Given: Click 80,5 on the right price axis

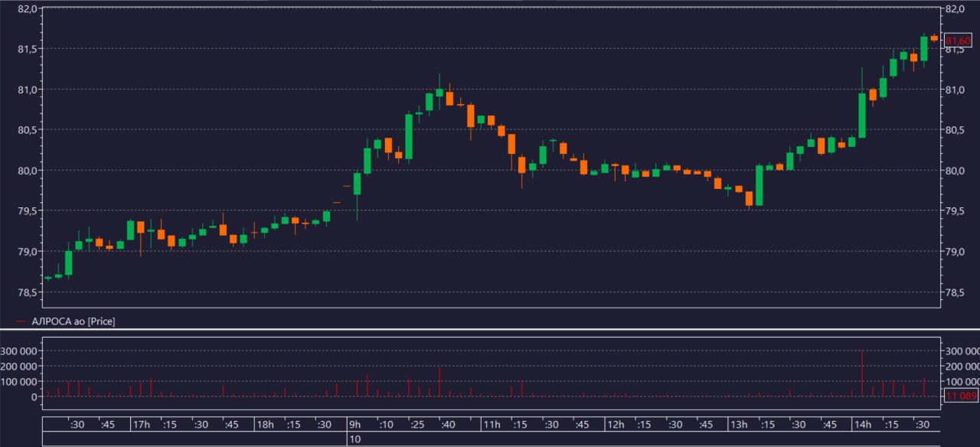Looking at the screenshot, I should pyautogui.click(x=955, y=130).
